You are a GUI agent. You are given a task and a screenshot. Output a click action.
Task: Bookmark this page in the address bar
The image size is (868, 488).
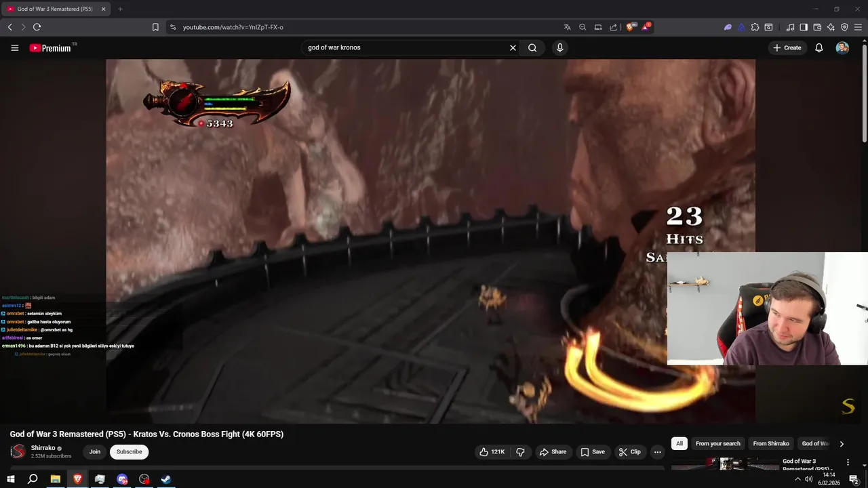[x=155, y=27]
